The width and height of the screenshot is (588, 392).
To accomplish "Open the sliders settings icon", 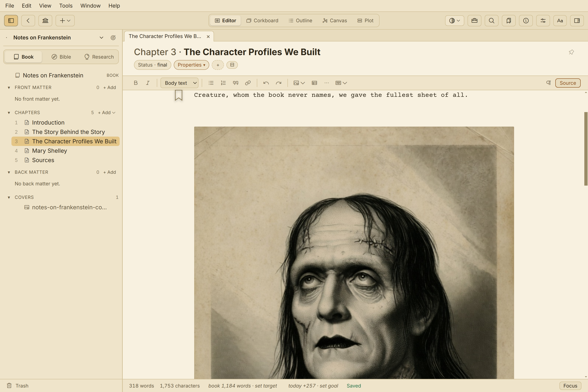I will (x=543, y=20).
